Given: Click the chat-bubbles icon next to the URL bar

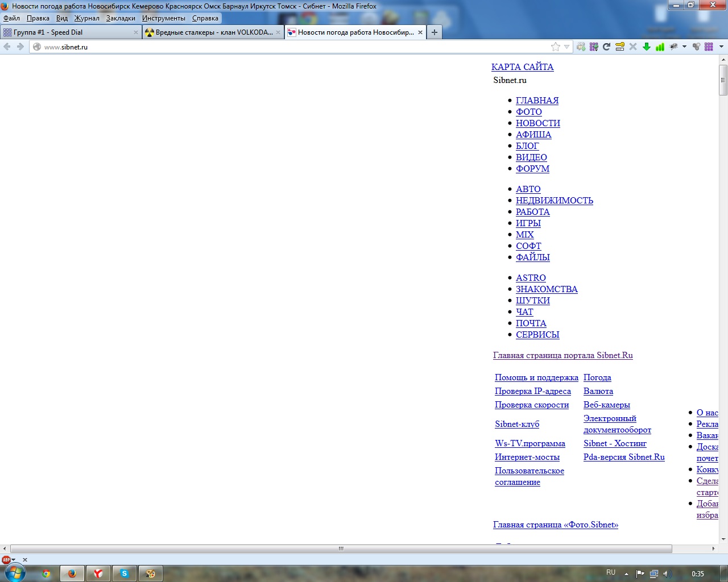Looking at the screenshot, I should tap(581, 47).
